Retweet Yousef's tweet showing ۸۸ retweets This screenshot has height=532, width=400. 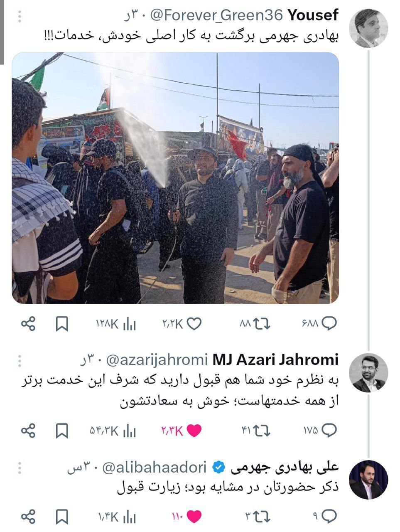(x=255, y=324)
